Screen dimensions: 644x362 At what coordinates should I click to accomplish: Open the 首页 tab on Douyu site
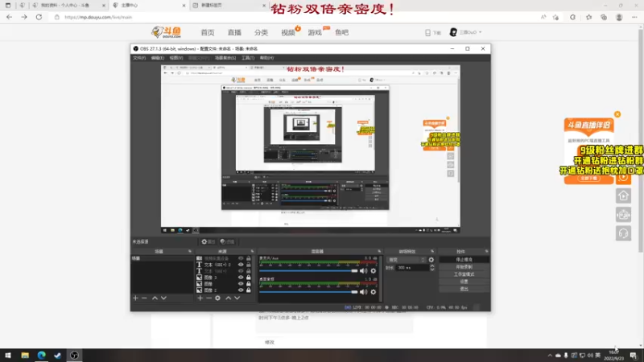tap(208, 32)
